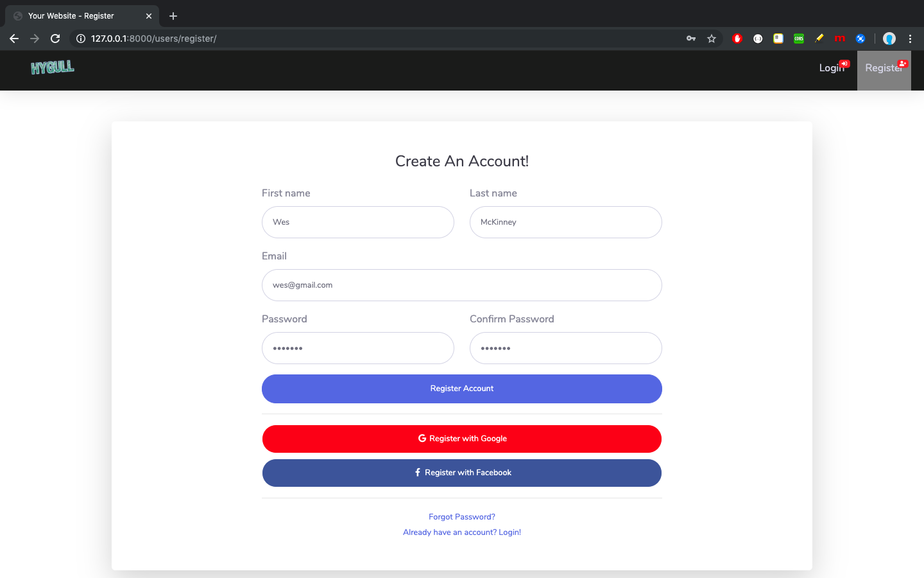This screenshot has height=578, width=924.
Task: Focus the First name field containing Wes
Action: coord(358,222)
